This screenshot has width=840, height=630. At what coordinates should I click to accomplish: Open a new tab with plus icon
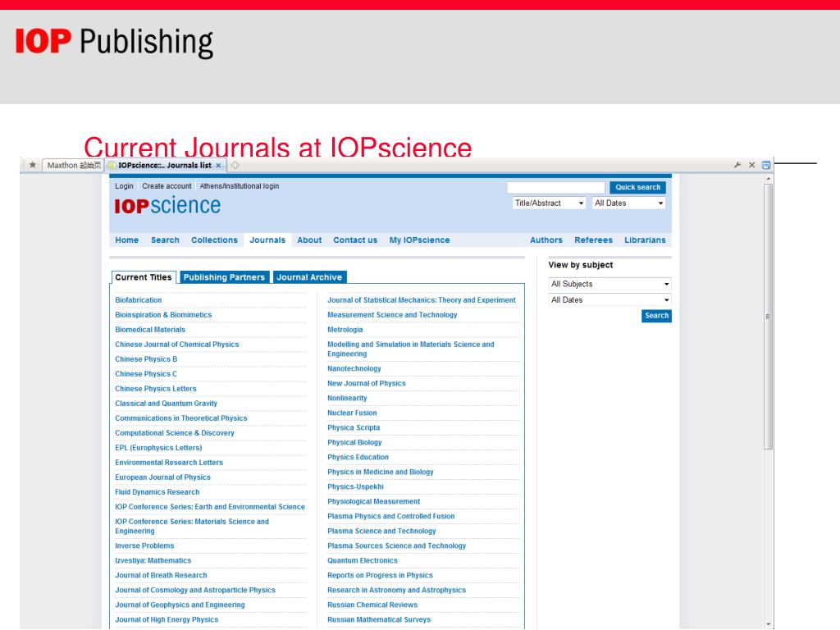point(235,166)
